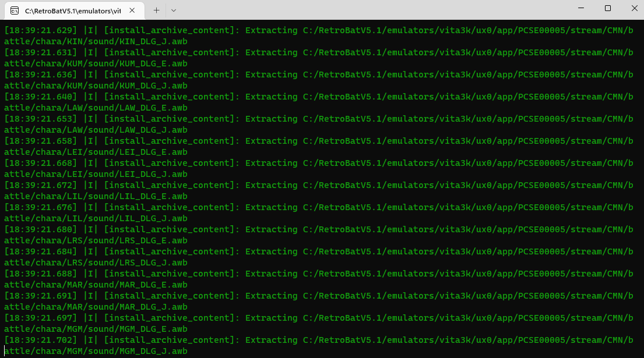Maximize the terminal window
The height and width of the screenshot is (358, 644).
tap(607, 8)
